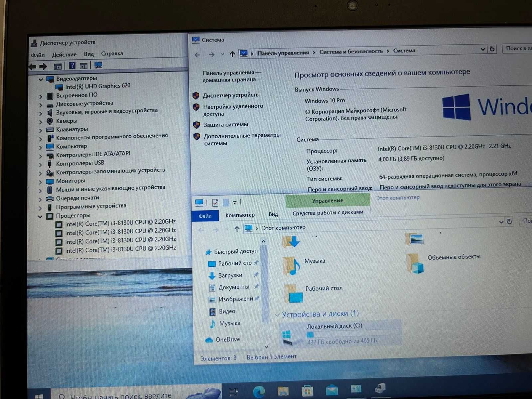
Task: Refresh Explorer address bar
Action: [509, 221]
